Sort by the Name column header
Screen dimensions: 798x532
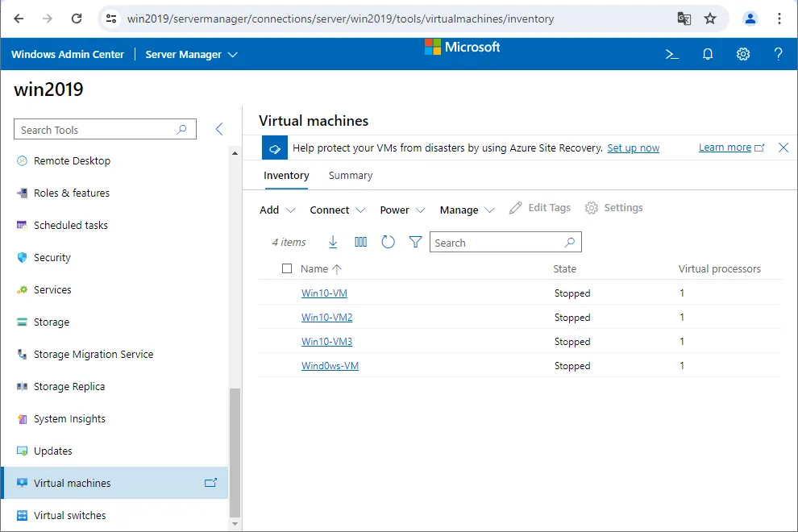pos(321,268)
